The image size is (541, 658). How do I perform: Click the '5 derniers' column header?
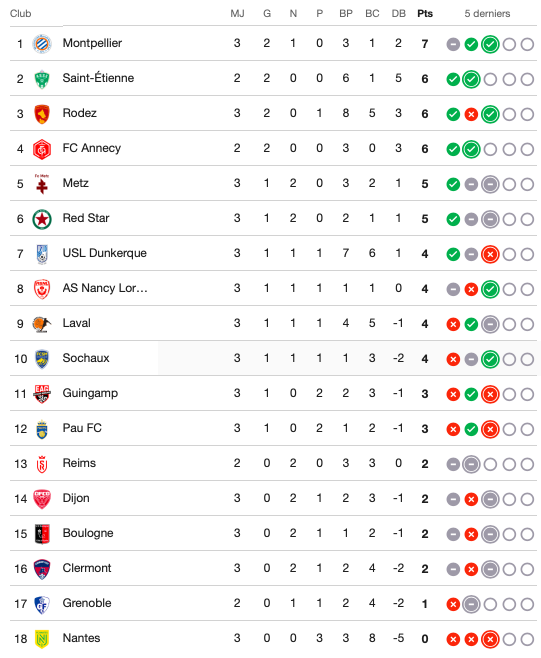coord(487,13)
